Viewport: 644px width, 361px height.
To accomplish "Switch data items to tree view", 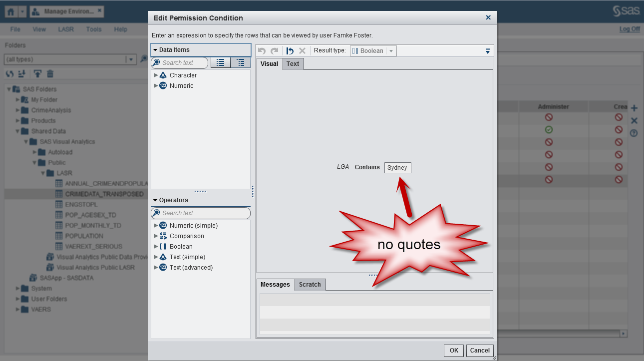I will pyautogui.click(x=241, y=62).
